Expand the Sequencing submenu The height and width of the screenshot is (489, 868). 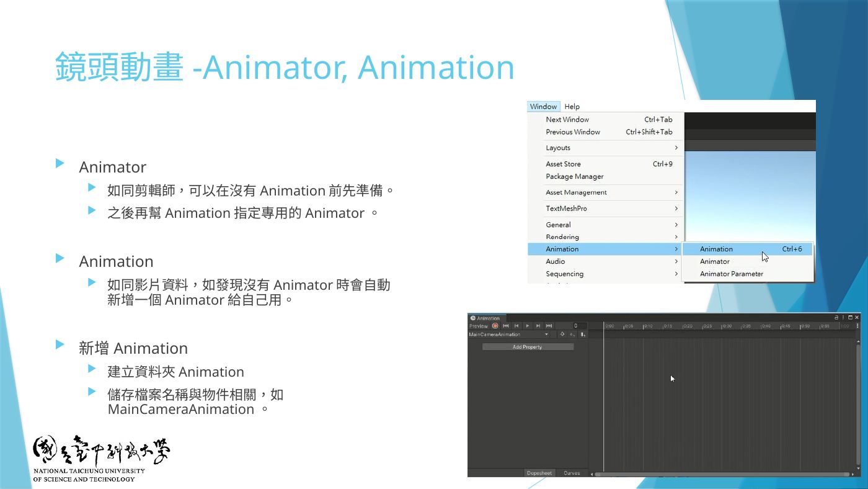tap(606, 274)
